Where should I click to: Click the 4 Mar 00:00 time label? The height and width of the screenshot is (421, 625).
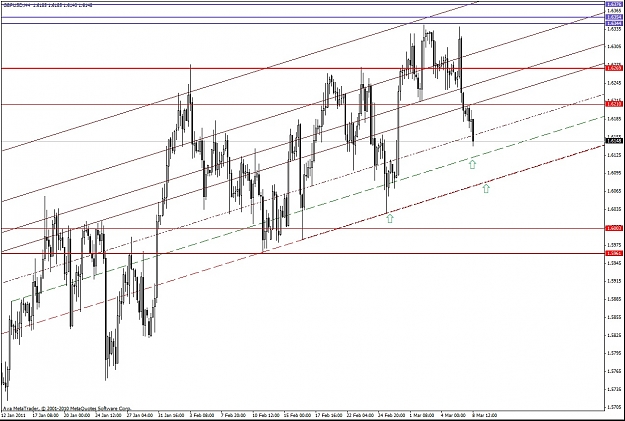tap(454, 415)
